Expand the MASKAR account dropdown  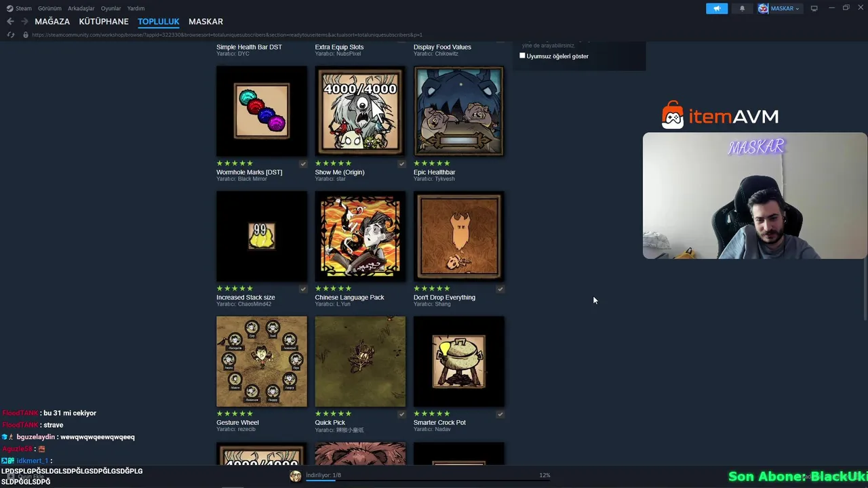tap(797, 9)
